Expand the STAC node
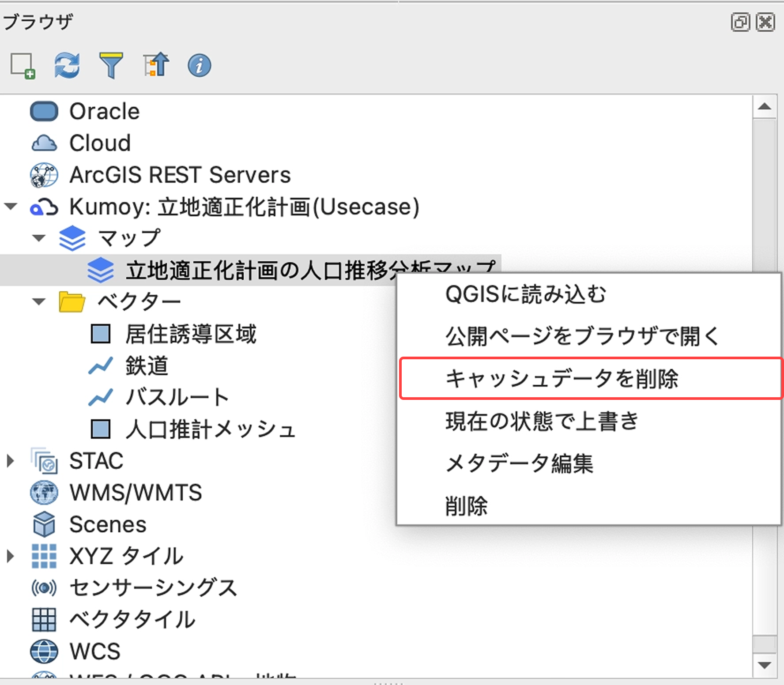784x685 pixels. pyautogui.click(x=10, y=461)
